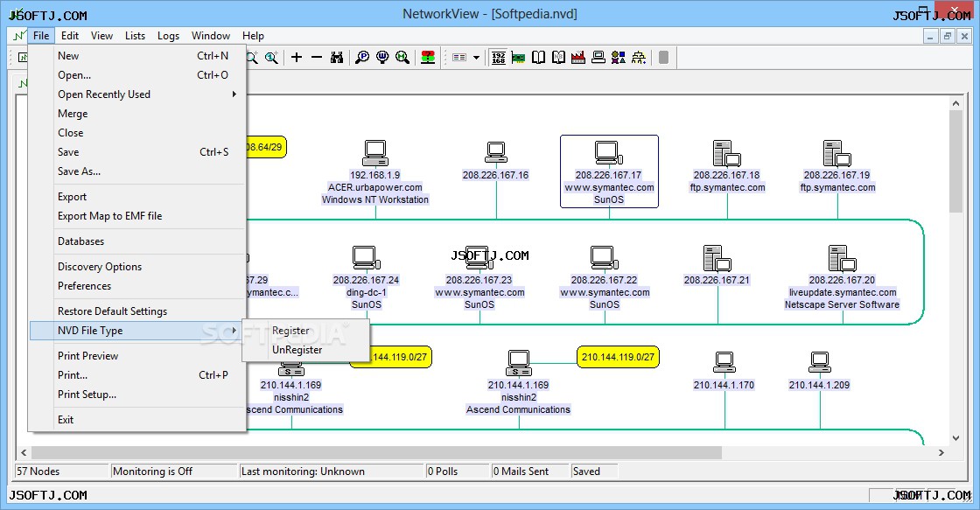Choose Save As... menu entry

tap(137, 171)
